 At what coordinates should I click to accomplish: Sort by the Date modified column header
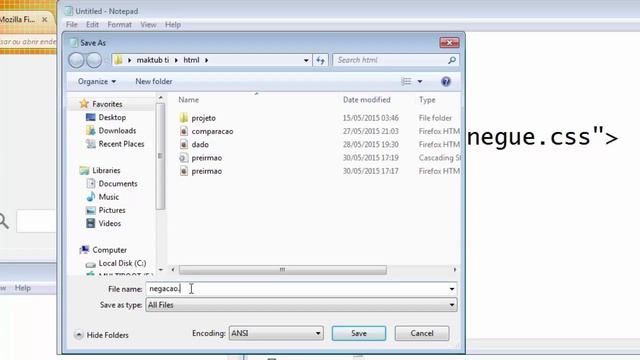point(367,100)
